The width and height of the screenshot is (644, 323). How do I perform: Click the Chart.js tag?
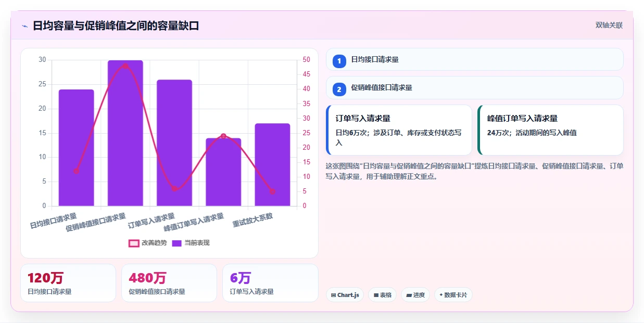tap(345, 295)
